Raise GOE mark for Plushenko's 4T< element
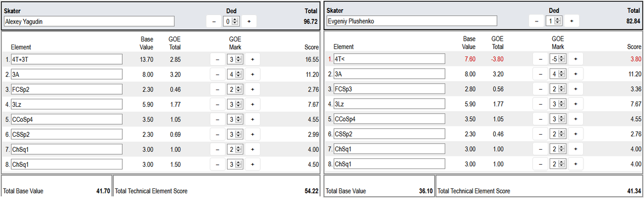 [x=575, y=59]
